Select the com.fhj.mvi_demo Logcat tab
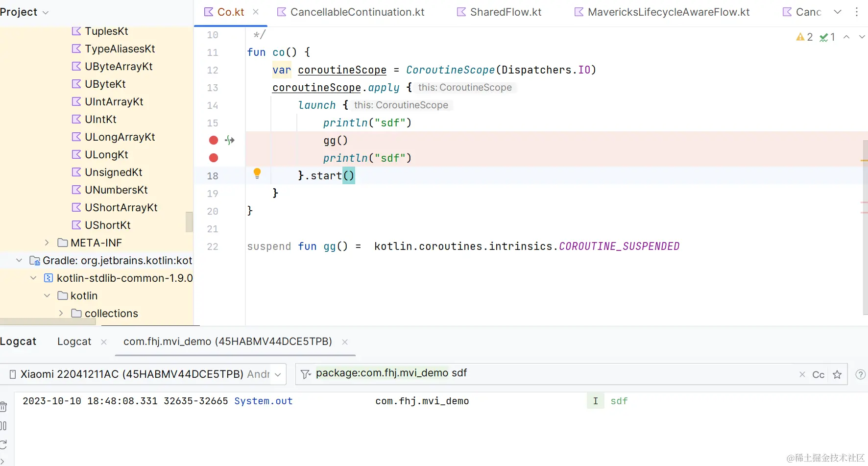The width and height of the screenshot is (868, 466). coord(228,342)
